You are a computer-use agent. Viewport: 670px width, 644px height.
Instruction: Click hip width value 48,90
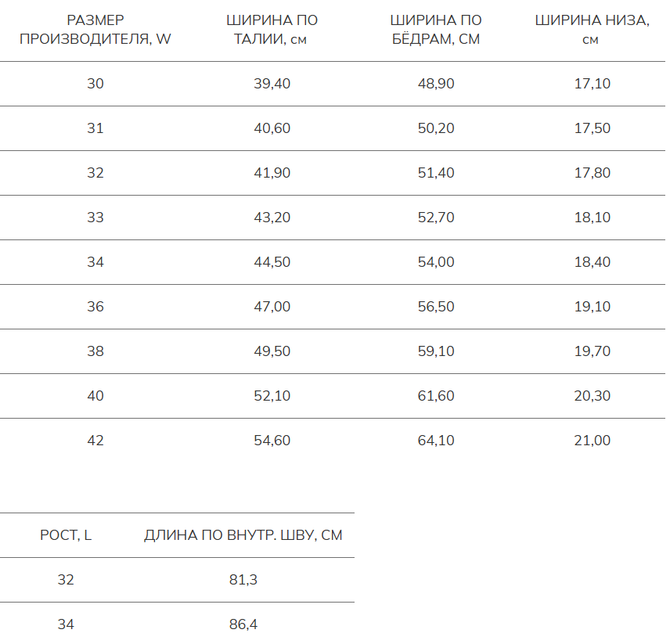[x=436, y=84]
